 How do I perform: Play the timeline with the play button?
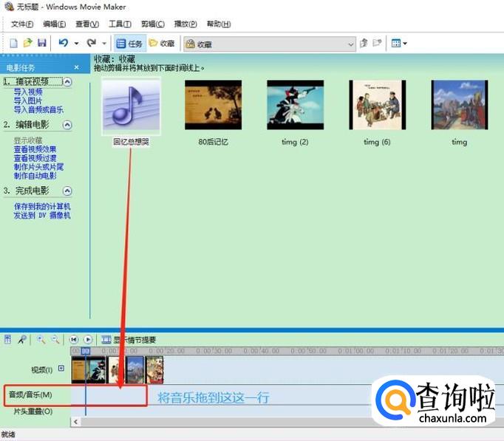click(88, 340)
